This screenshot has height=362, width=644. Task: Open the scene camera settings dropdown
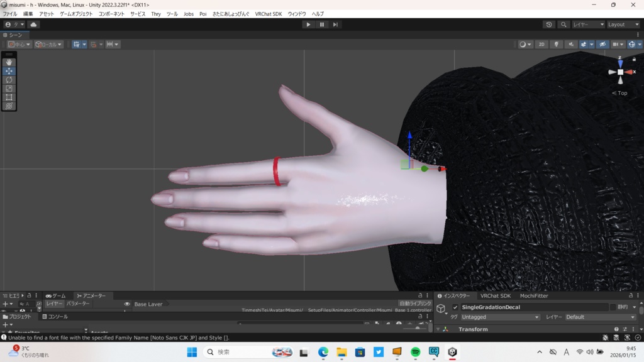point(618,45)
